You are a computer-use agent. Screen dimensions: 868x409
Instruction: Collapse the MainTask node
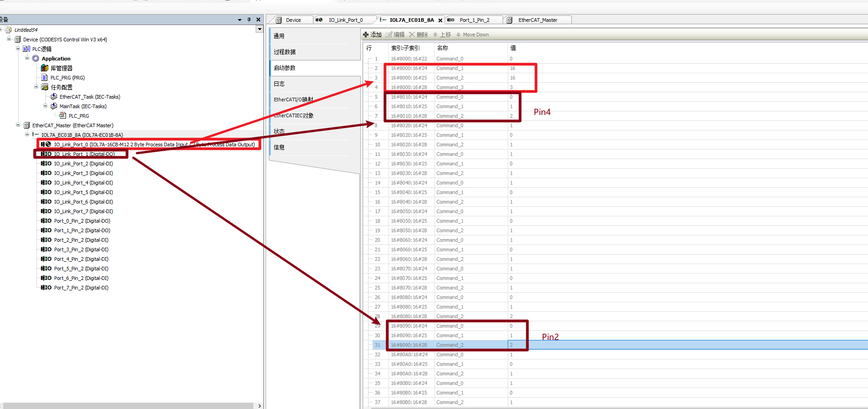[x=45, y=106]
